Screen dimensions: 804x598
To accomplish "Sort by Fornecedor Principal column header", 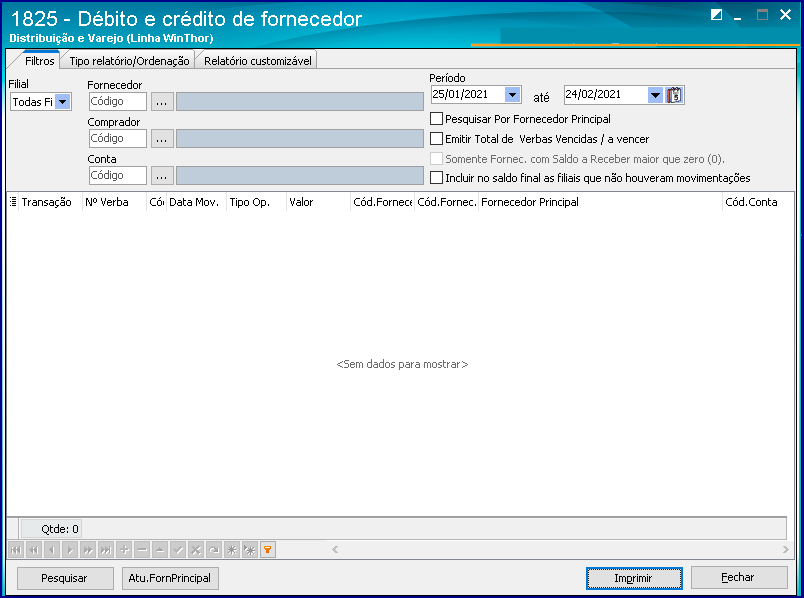I will [x=600, y=202].
